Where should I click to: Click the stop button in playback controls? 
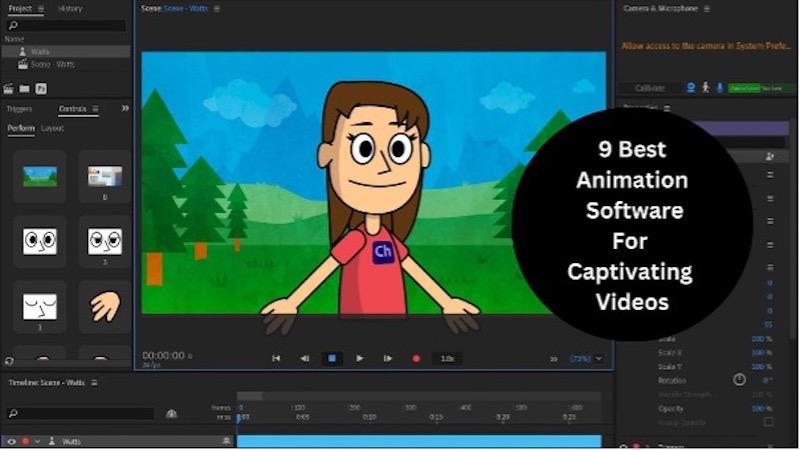point(332,358)
